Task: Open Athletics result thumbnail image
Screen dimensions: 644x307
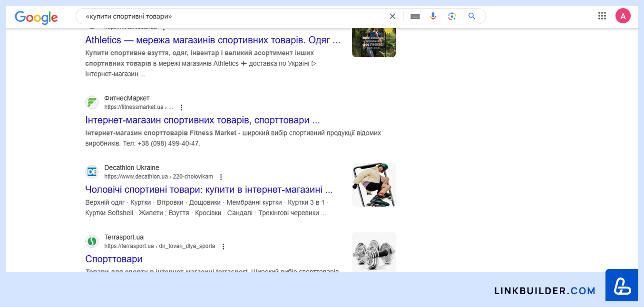Action: click(374, 43)
